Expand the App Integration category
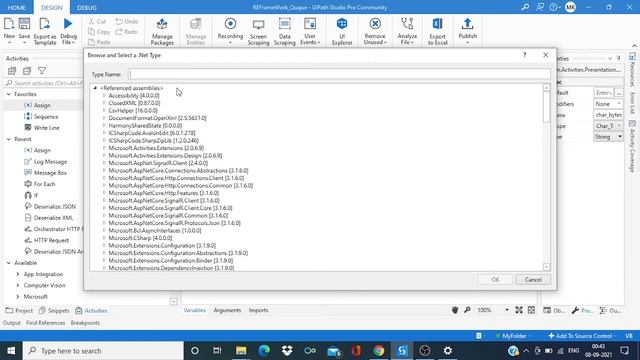The height and width of the screenshot is (360, 640). tap(18, 274)
